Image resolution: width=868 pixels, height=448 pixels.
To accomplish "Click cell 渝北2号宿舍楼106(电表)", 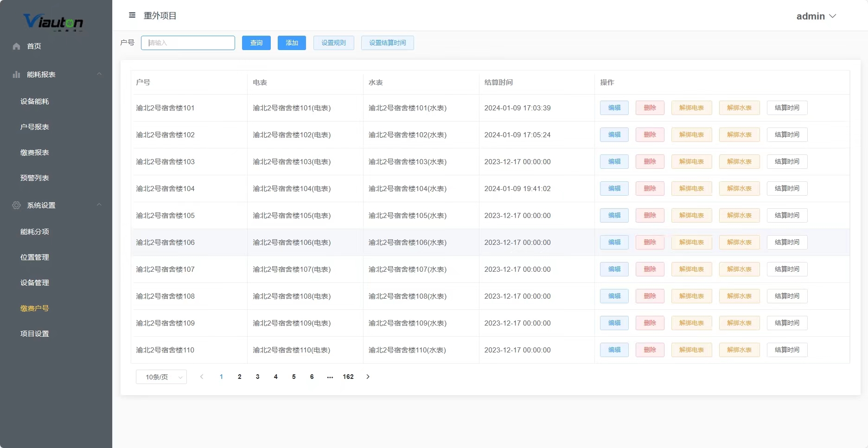I will pos(292,242).
